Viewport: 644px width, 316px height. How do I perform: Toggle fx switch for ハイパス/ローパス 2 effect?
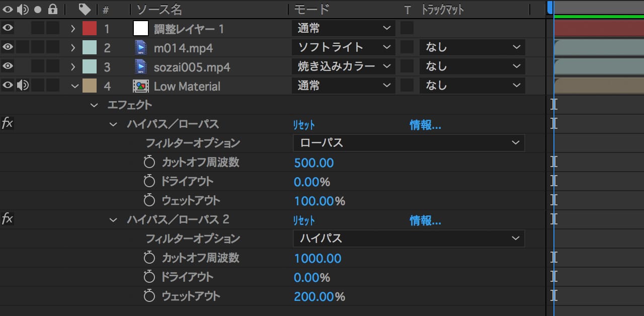tap(8, 219)
